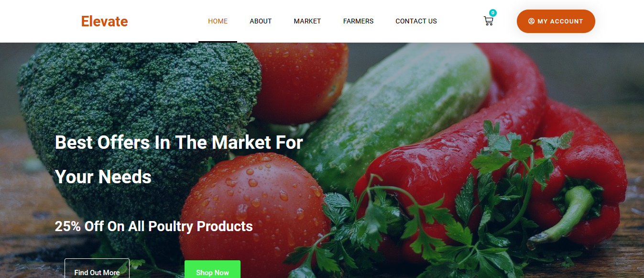Screen dimensions: 644x278
Task: Click the green Shop Now button
Action: pos(212,269)
